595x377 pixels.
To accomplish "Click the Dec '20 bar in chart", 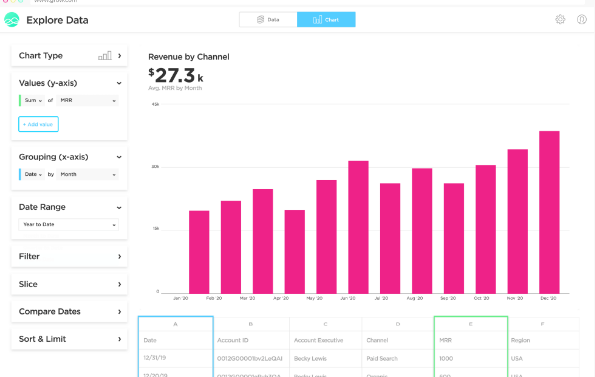I will point(549,212).
